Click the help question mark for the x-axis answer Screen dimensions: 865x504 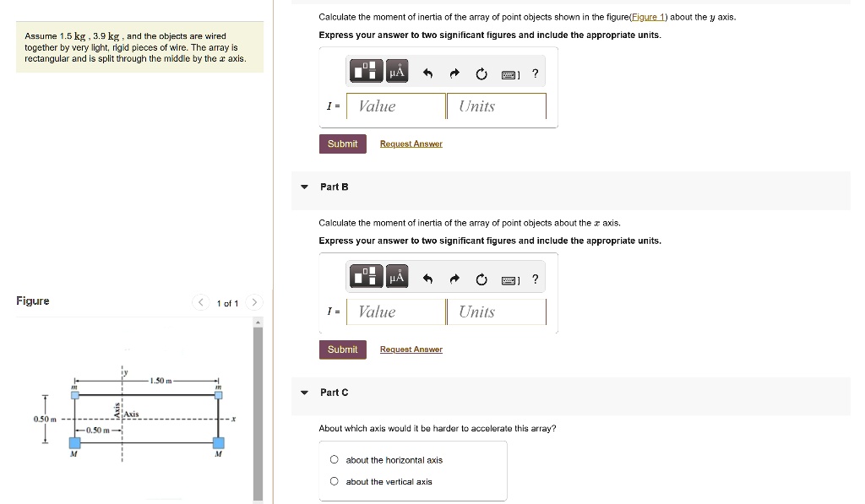pos(535,279)
